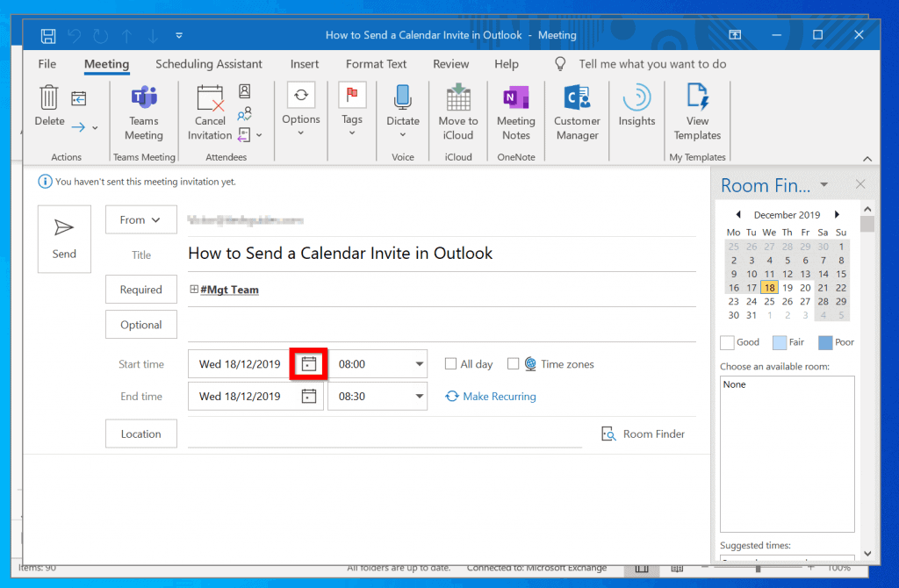Expand the Response Options dropdown arrow

point(259,135)
